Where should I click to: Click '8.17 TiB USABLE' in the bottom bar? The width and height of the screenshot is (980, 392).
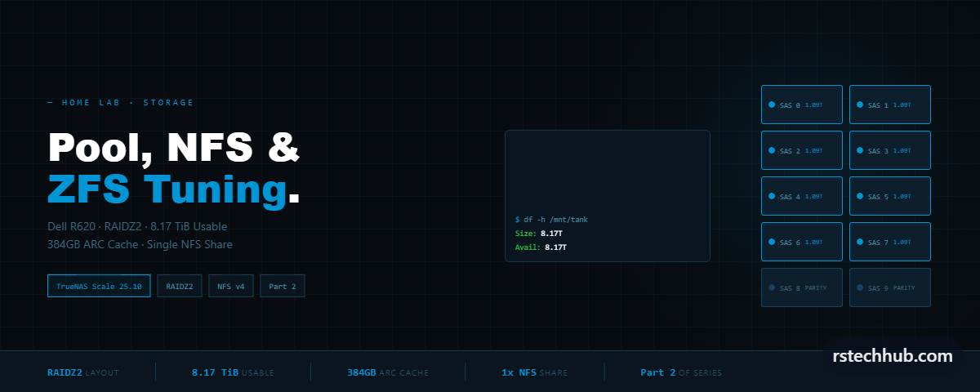pos(233,372)
